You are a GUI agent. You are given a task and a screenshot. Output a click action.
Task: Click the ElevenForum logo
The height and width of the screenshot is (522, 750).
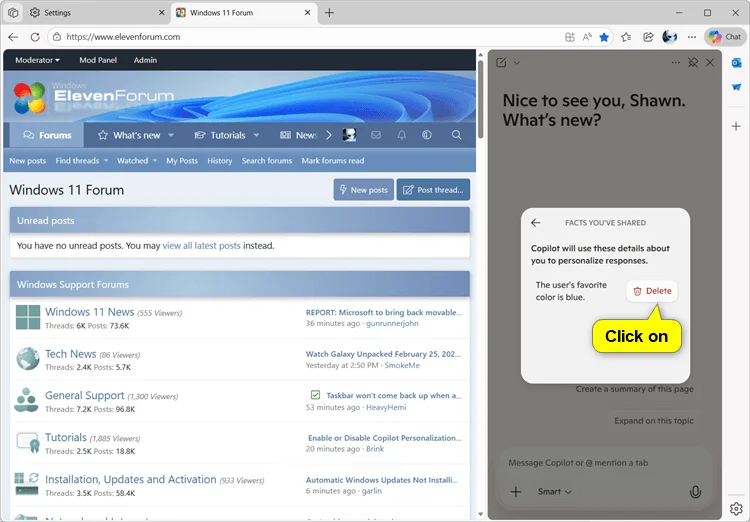tap(94, 97)
